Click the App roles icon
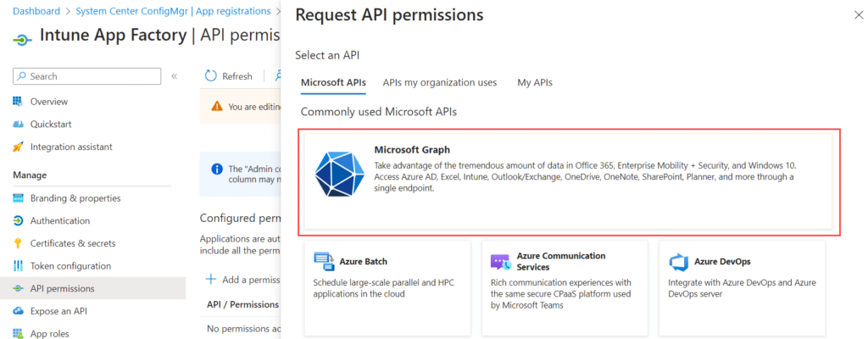868x339 pixels. click(19, 333)
